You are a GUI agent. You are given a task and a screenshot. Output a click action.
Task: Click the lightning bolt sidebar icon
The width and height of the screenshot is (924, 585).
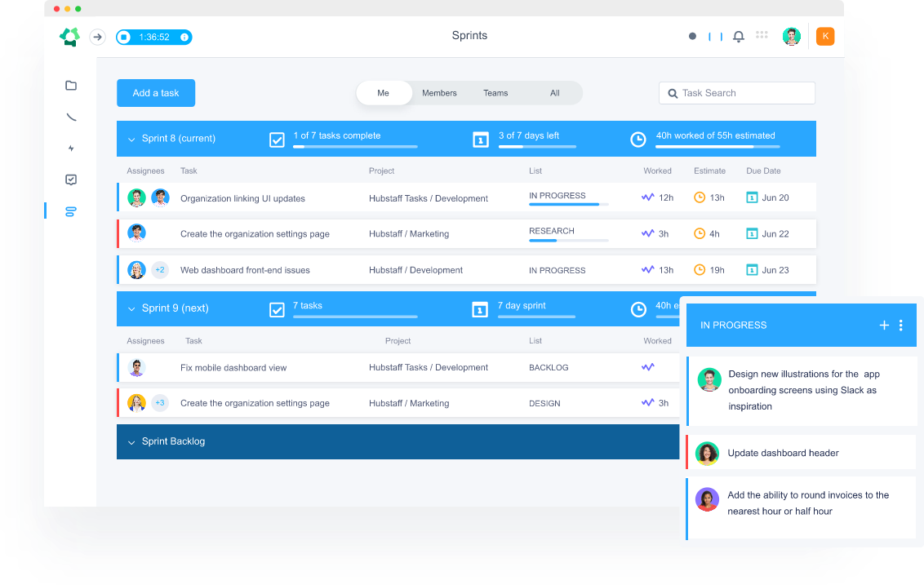[x=71, y=148]
